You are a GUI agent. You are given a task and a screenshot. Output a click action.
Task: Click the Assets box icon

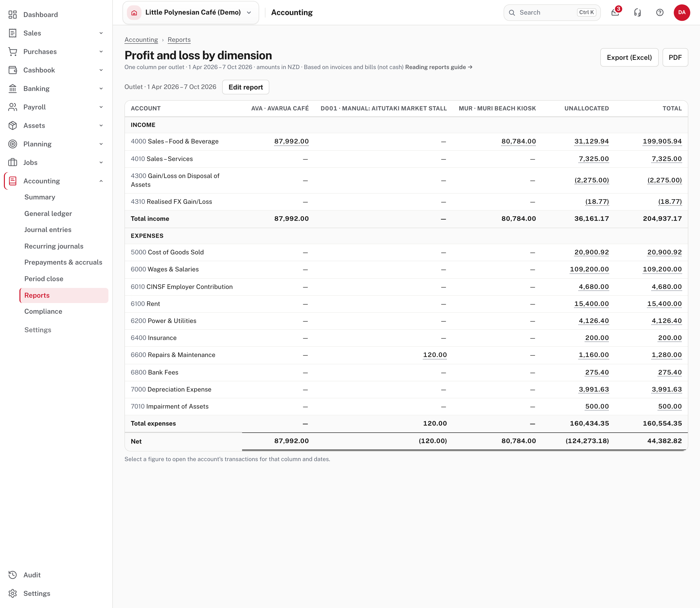[x=13, y=125]
